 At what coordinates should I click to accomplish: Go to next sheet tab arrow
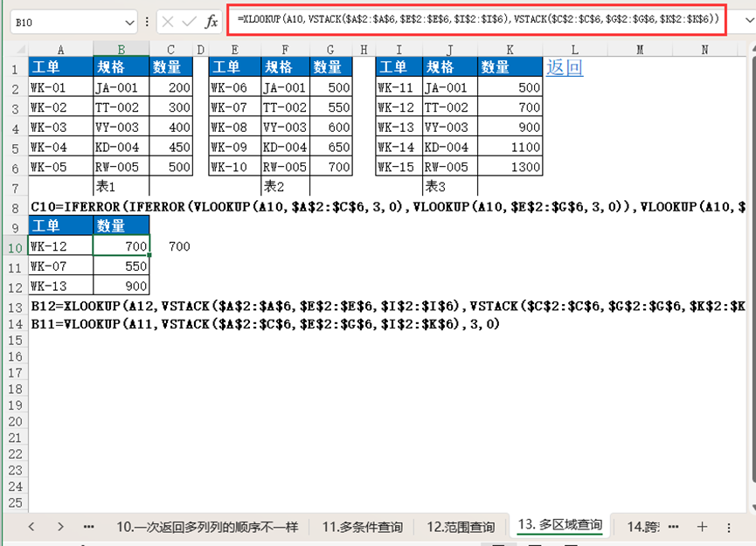coord(60,527)
